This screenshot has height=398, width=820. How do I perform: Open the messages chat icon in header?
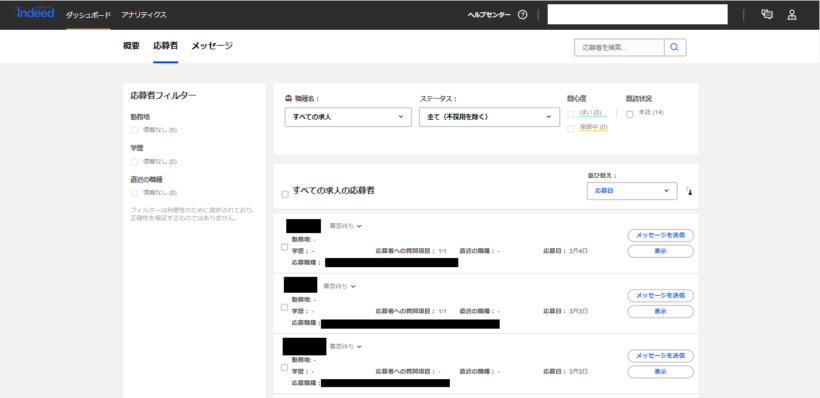tap(767, 15)
